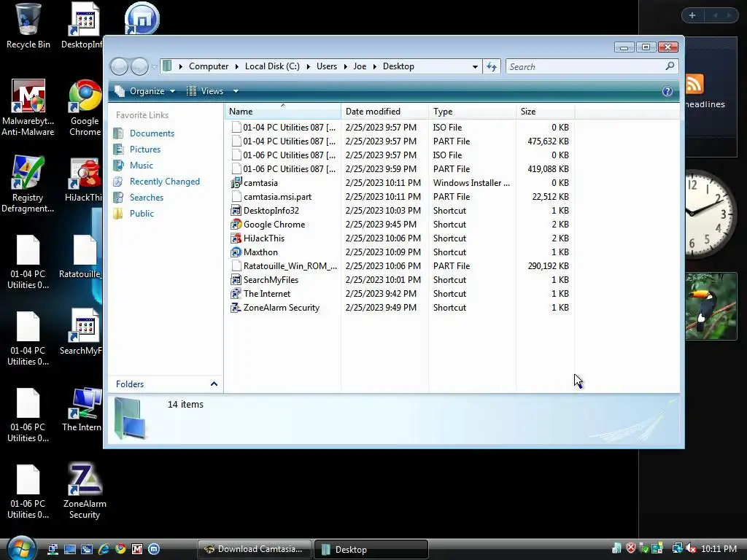Click the RSS feed headlines gadget icon
The width and height of the screenshot is (747, 560).
tap(694, 85)
